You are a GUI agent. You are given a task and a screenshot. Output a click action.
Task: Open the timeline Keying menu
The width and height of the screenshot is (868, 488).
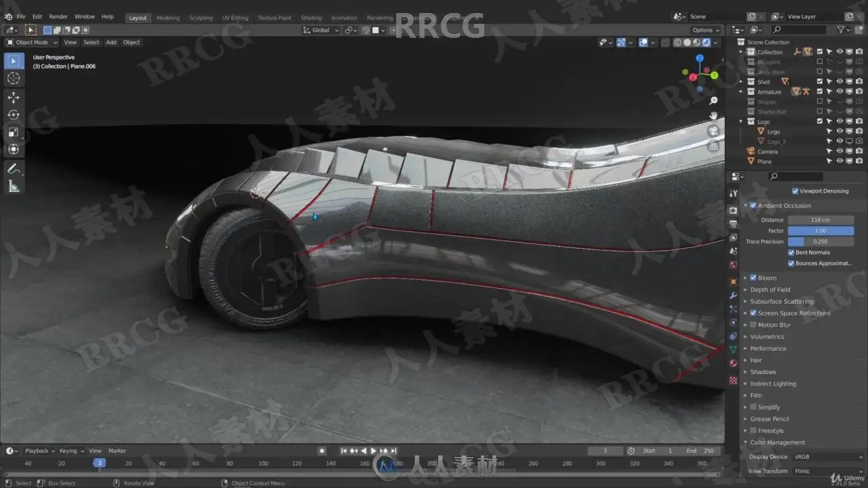[x=71, y=451]
